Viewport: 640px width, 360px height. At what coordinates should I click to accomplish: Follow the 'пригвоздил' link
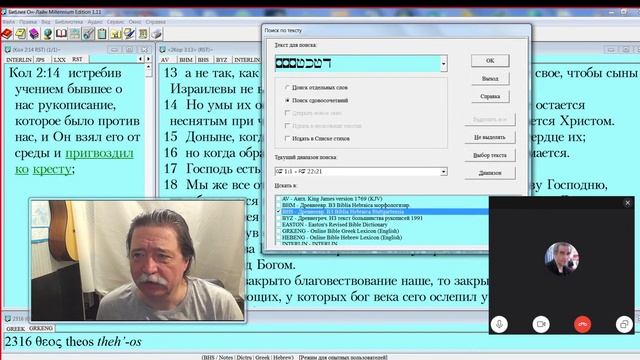[x=99, y=153]
